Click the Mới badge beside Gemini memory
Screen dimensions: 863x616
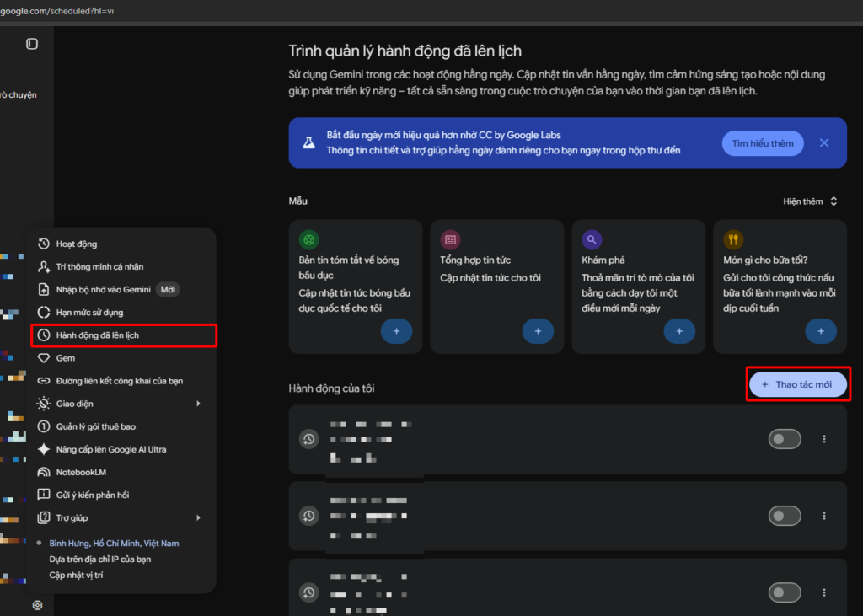(168, 290)
